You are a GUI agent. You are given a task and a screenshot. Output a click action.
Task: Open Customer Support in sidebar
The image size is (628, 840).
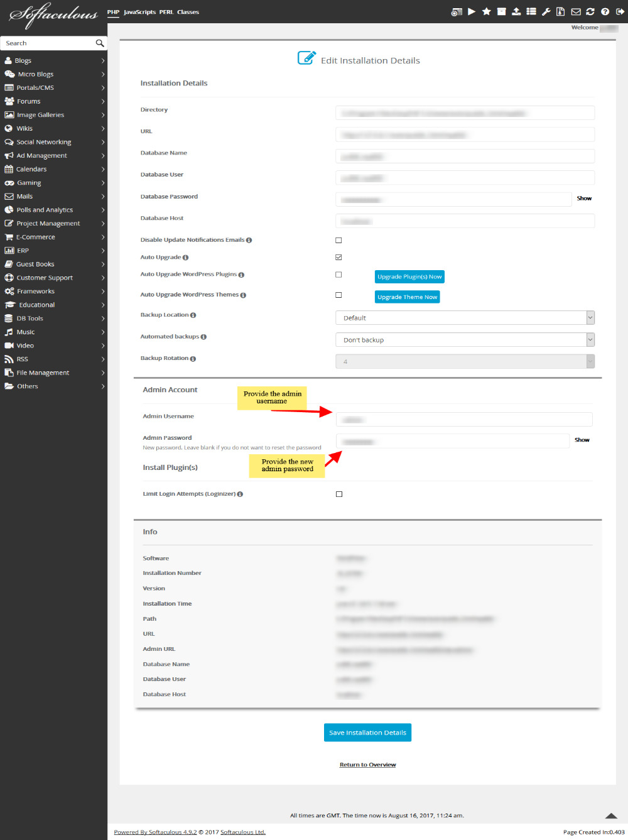(45, 278)
